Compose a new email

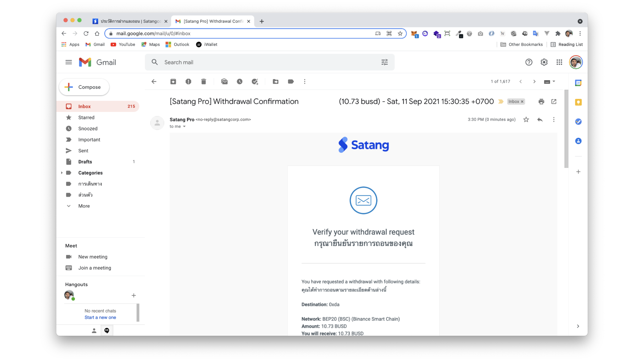(84, 87)
